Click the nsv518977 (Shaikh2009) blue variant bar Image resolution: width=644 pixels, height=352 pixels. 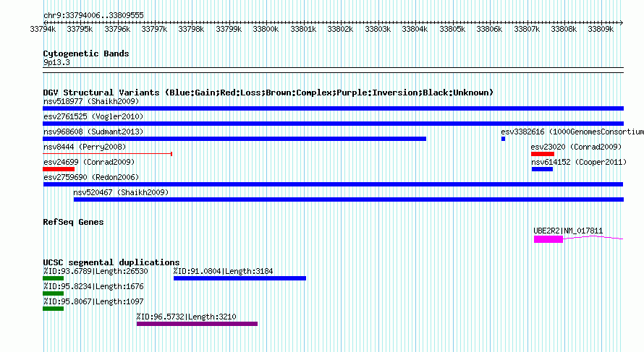click(x=333, y=108)
